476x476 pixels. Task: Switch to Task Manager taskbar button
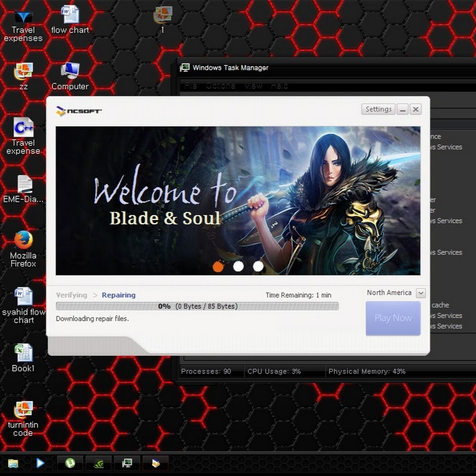pos(127,463)
